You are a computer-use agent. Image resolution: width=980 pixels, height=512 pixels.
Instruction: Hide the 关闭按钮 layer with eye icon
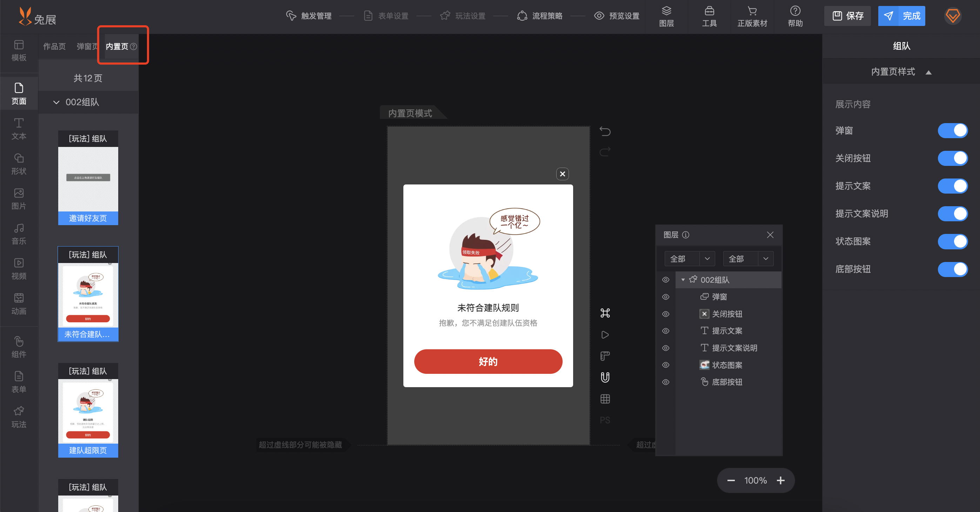[666, 314]
